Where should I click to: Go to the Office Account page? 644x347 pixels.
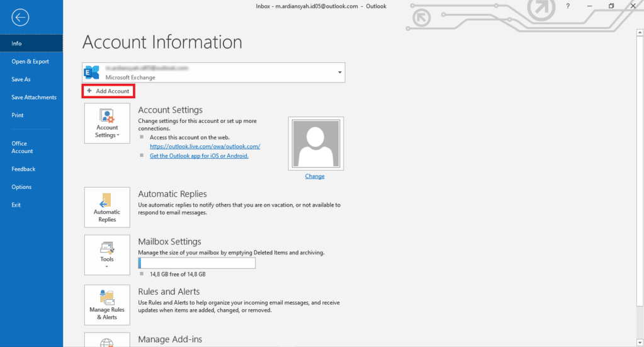tap(22, 147)
